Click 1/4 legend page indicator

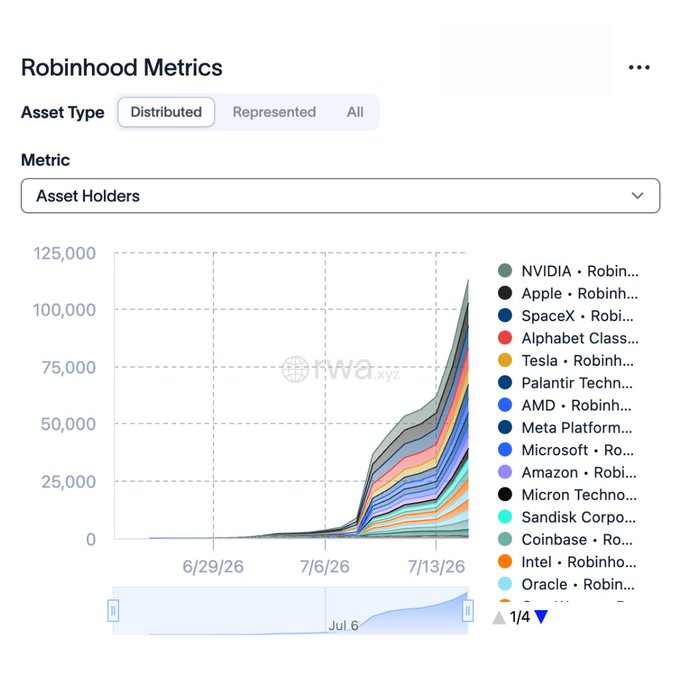520,617
